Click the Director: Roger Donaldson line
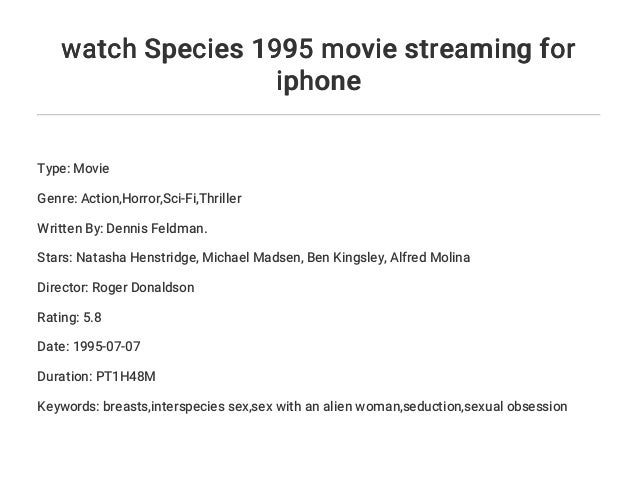 [x=116, y=288]
